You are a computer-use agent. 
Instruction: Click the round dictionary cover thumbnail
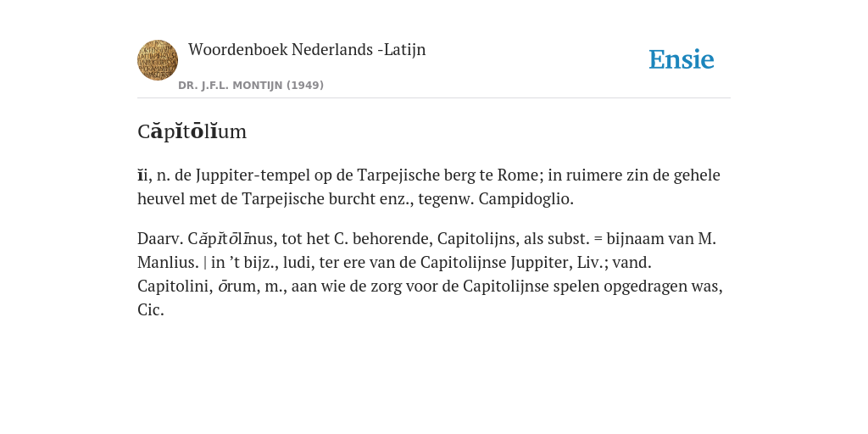pyautogui.click(x=158, y=60)
